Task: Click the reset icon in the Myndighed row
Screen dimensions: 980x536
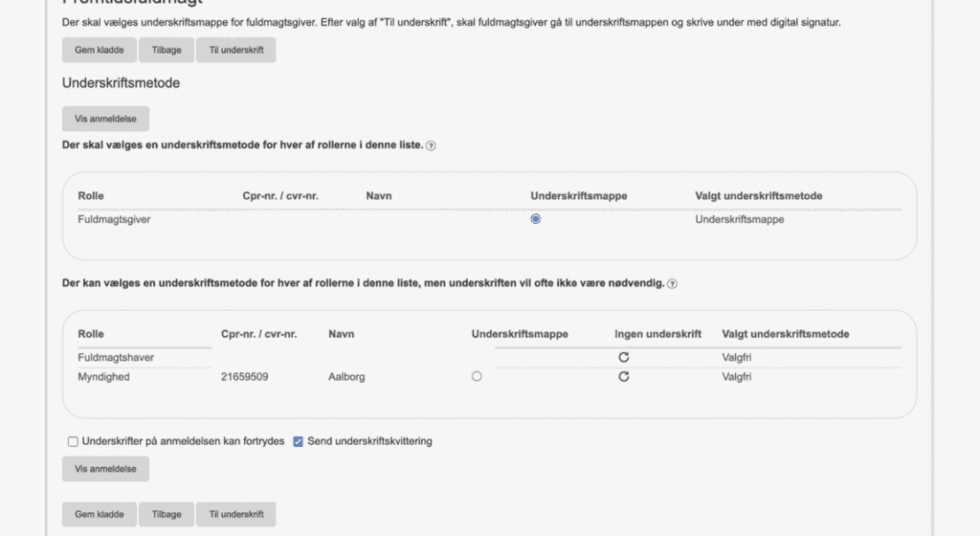Action: (x=624, y=377)
